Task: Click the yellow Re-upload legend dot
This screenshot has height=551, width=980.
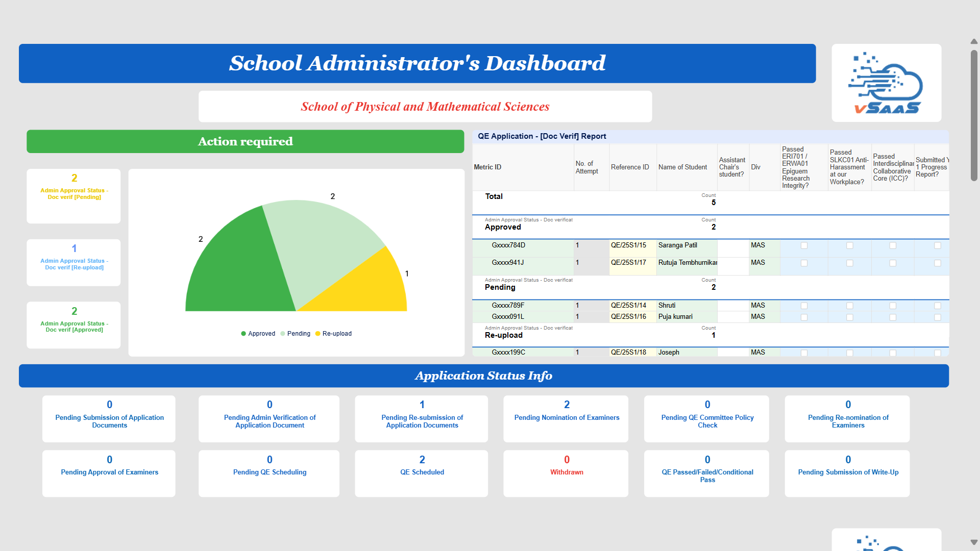Action: coord(317,334)
